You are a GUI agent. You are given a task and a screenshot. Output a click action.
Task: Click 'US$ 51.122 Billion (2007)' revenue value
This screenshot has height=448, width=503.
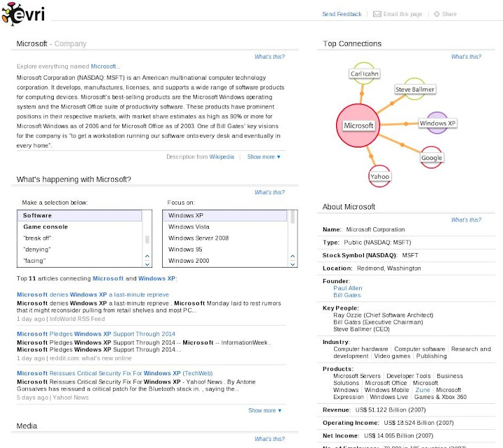[391, 410]
